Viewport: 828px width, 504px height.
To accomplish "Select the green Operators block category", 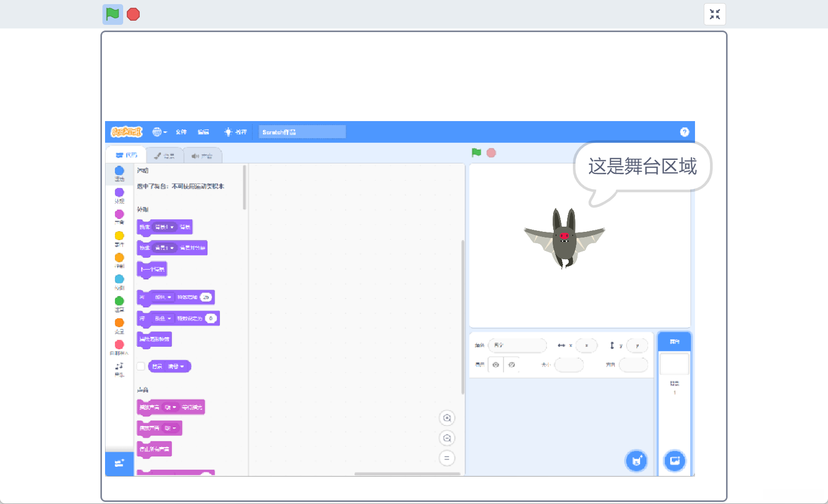I will pyautogui.click(x=120, y=304).
